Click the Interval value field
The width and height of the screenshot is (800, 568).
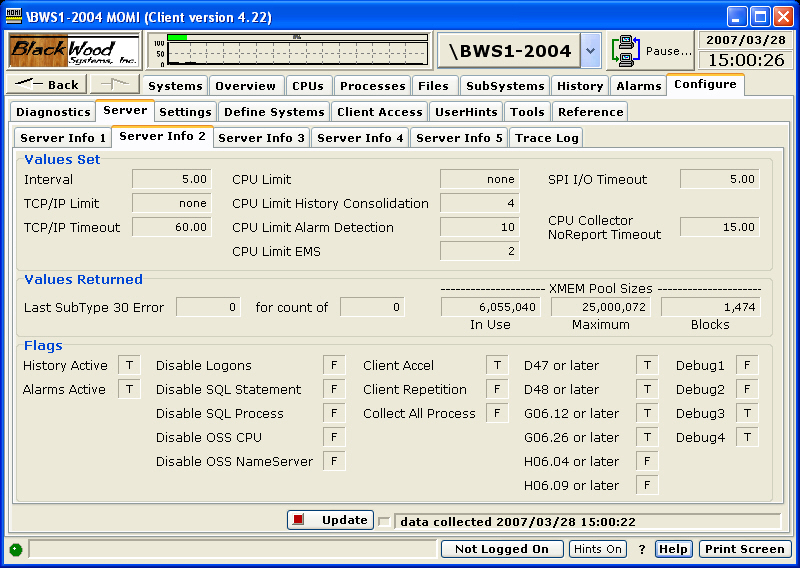(172, 179)
